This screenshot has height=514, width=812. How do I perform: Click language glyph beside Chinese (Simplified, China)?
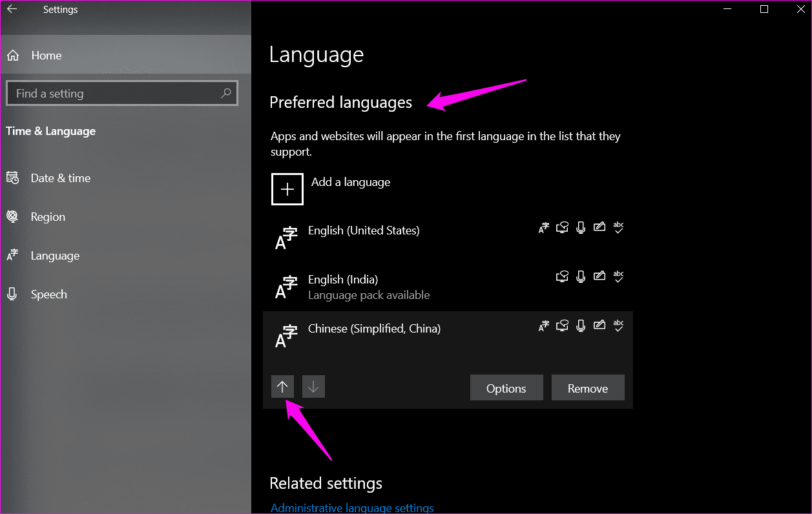click(x=286, y=336)
